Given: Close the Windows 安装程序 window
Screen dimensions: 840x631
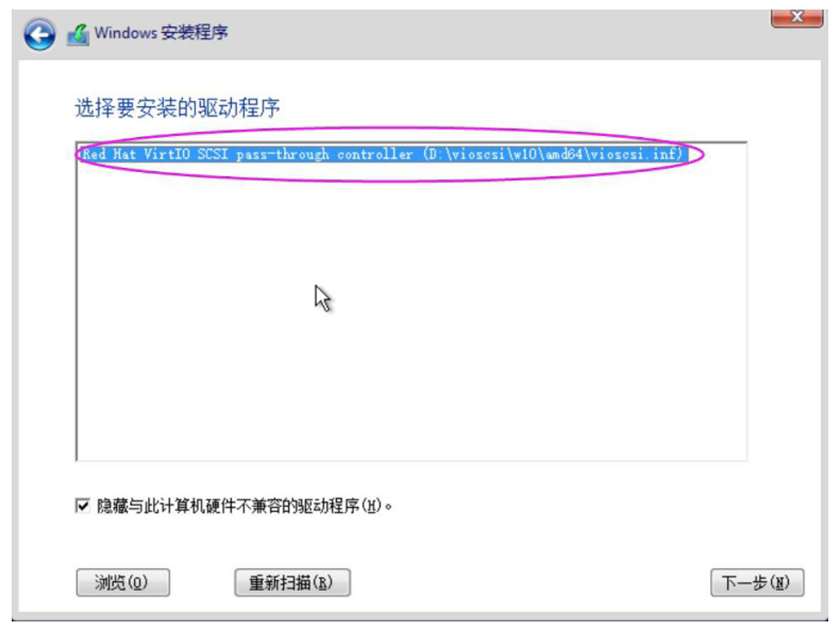Looking at the screenshot, I should click(797, 15).
